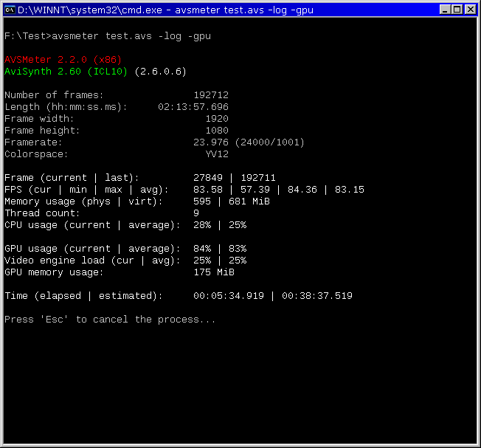The image size is (481, 448).
Task: Click the length value '02:13:57.696'
Action: pyautogui.click(x=193, y=107)
